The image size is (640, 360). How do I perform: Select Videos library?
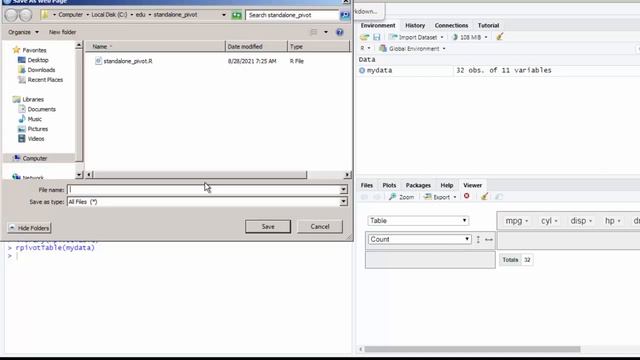coord(36,139)
